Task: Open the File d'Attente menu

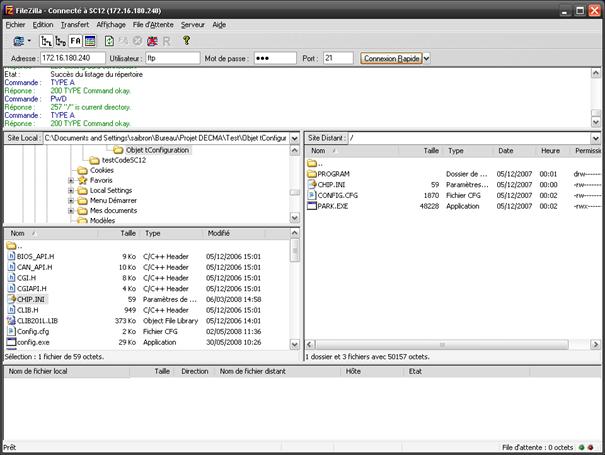Action: (153, 25)
